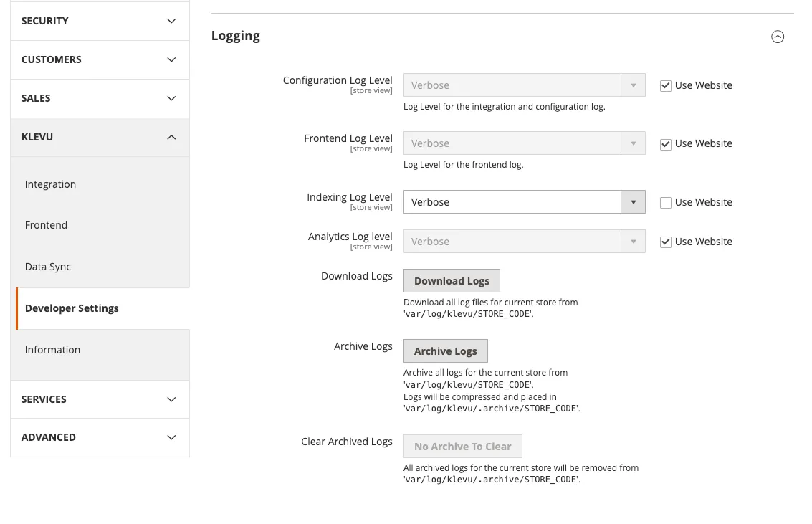812x524 pixels.
Task: Check Use Website for Indexing Log Level
Action: tap(666, 203)
